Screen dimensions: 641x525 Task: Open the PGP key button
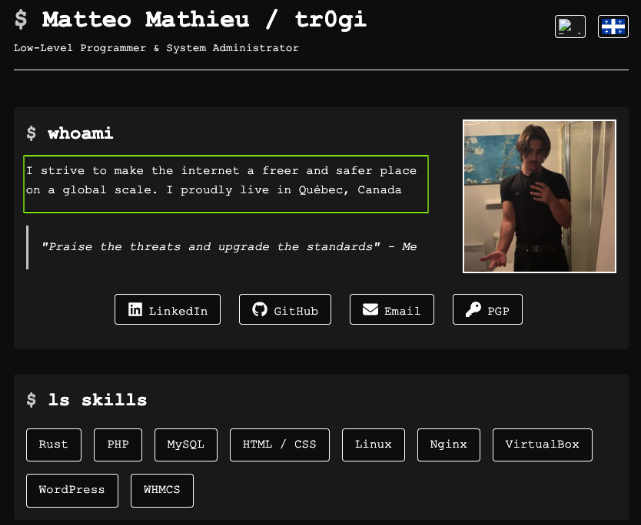click(x=488, y=310)
